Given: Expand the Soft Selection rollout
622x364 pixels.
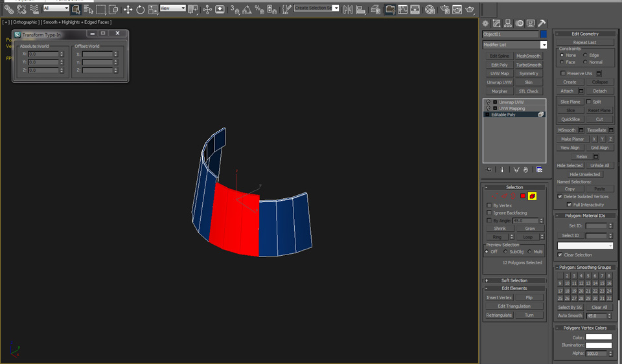Looking at the screenshot, I should point(514,280).
